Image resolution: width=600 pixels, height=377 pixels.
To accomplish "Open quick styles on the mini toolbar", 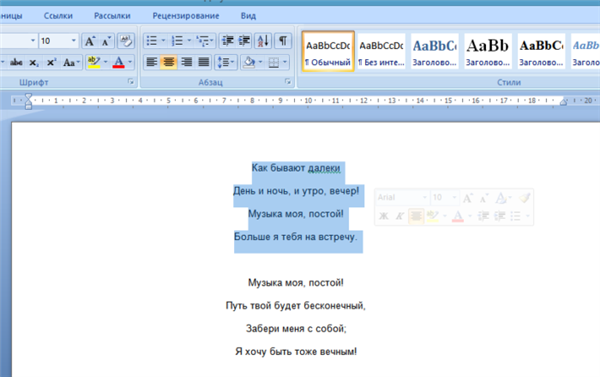I will pyautogui.click(x=503, y=198).
